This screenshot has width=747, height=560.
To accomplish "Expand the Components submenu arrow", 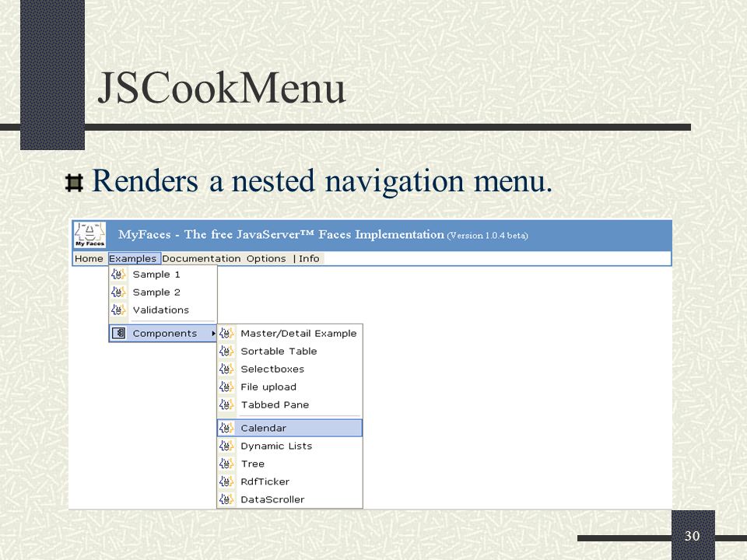I will [213, 334].
